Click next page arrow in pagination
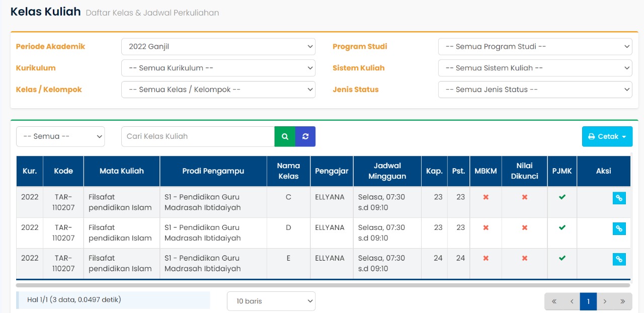 coord(605,301)
